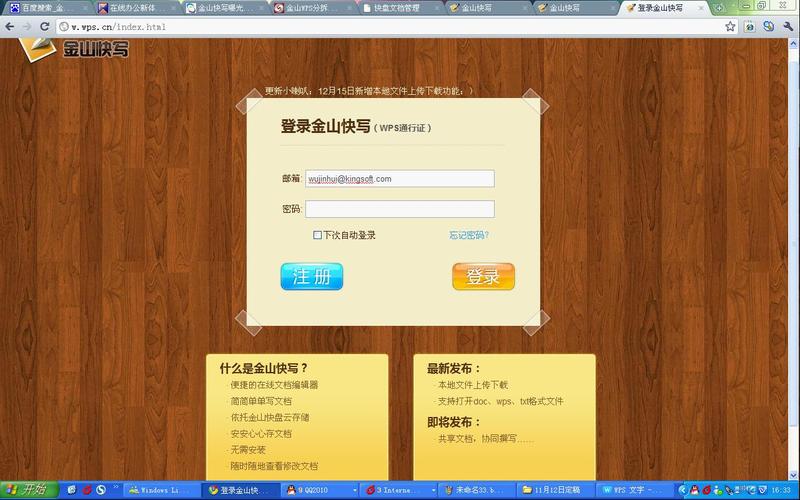Open the 未命名33 taskbar window
The image size is (800, 500).
[x=478, y=490]
